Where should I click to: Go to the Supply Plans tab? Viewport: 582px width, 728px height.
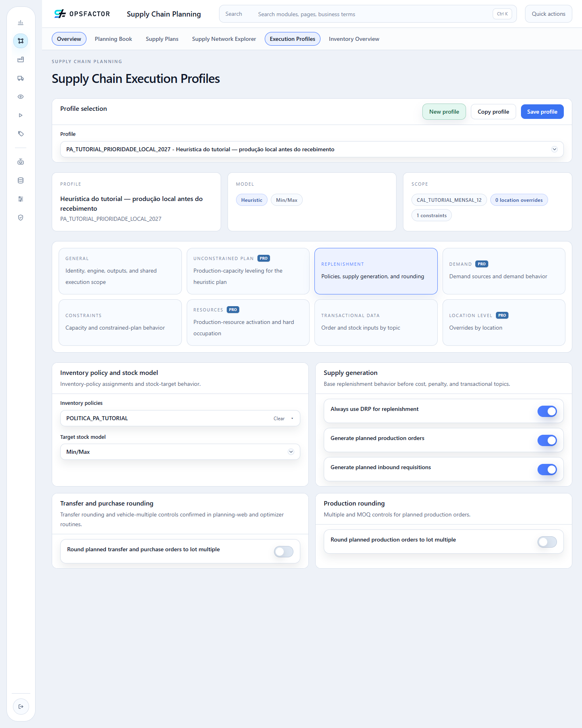pos(162,39)
